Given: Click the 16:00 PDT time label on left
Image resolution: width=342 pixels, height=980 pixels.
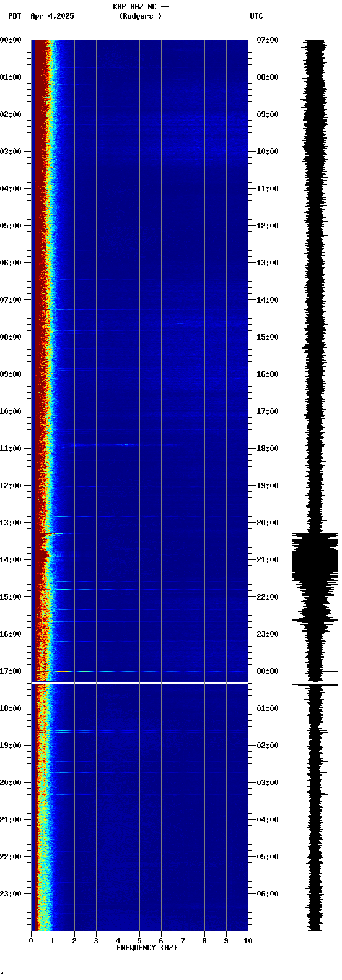Looking at the screenshot, I should tap(11, 634).
